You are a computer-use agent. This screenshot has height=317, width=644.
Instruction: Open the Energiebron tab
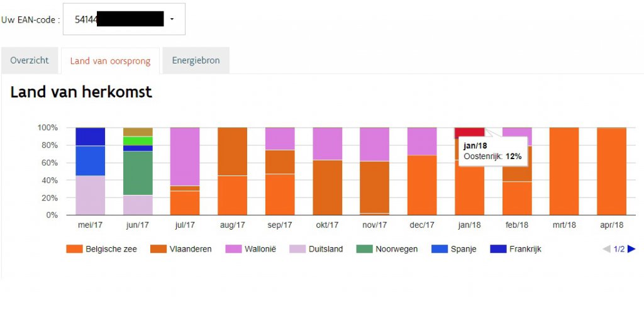point(196,60)
